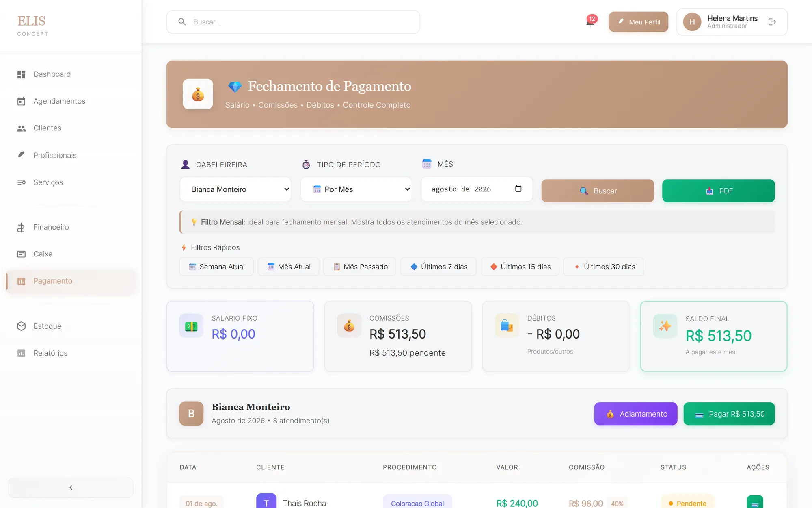
Task: Export with the PDF button
Action: click(x=718, y=191)
